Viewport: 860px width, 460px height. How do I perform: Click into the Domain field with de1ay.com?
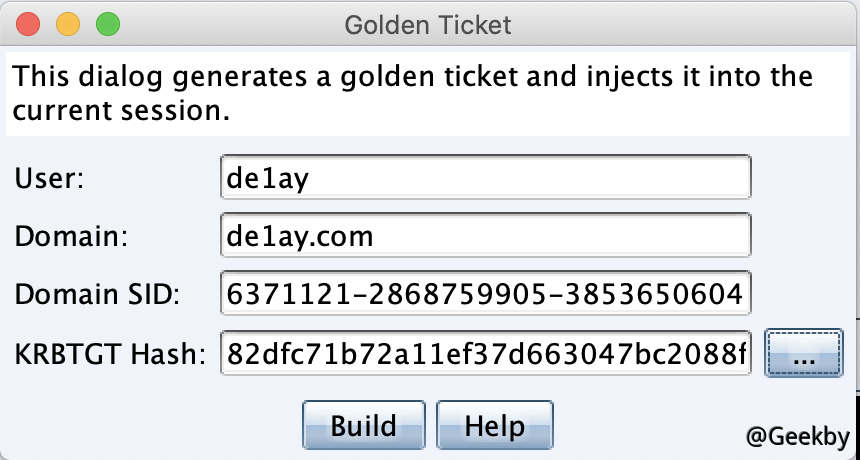click(x=485, y=236)
